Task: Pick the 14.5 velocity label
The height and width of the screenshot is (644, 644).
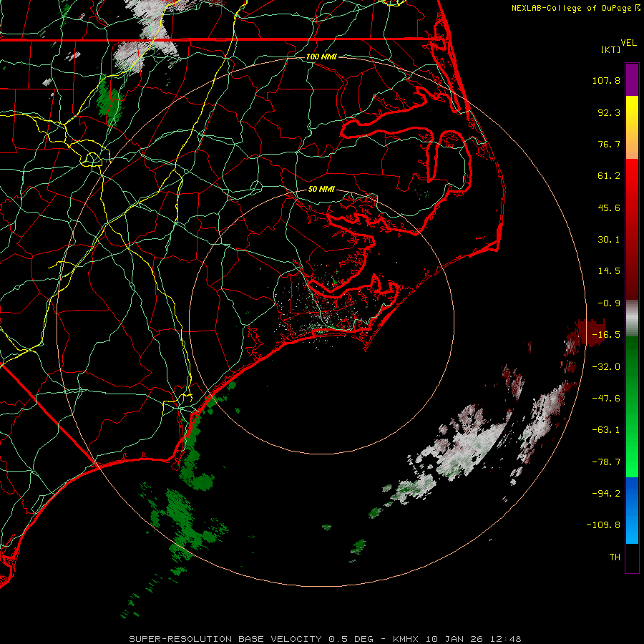Action: tap(609, 271)
